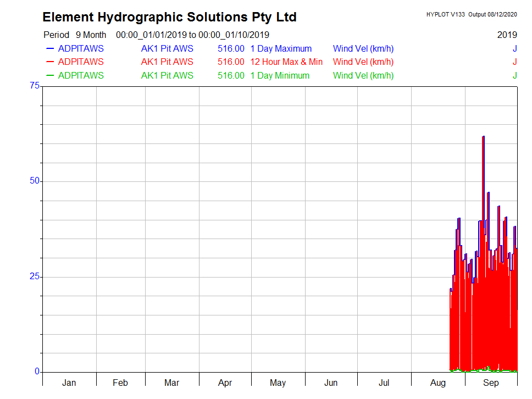532x399 pixels.
Task: Select the 'Apr' month on x-axis
Action: click(225, 383)
